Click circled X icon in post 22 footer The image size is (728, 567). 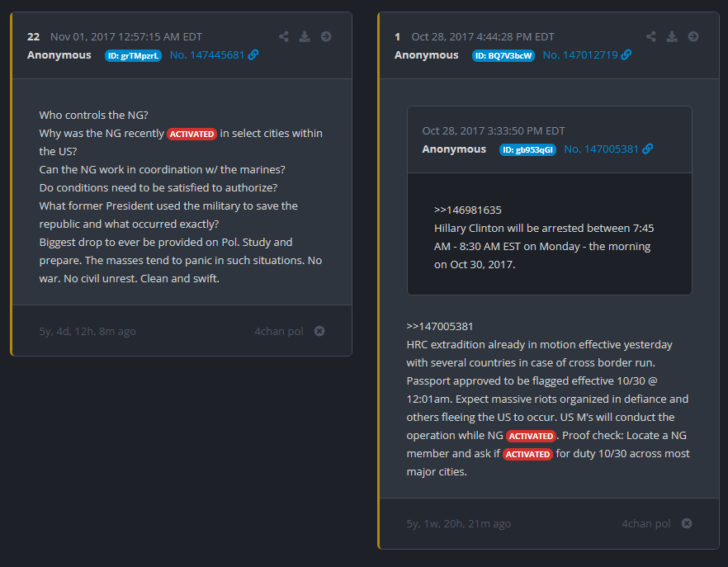click(319, 331)
